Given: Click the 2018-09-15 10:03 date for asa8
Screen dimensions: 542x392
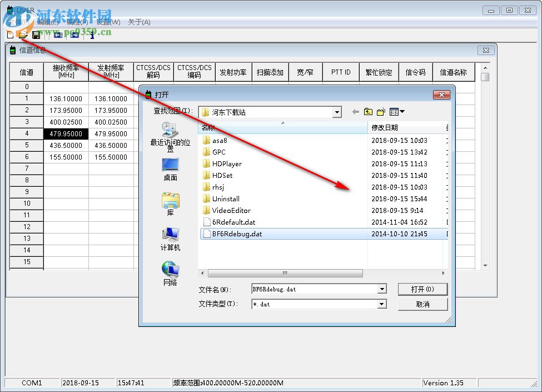Looking at the screenshot, I should pyautogui.click(x=399, y=140).
